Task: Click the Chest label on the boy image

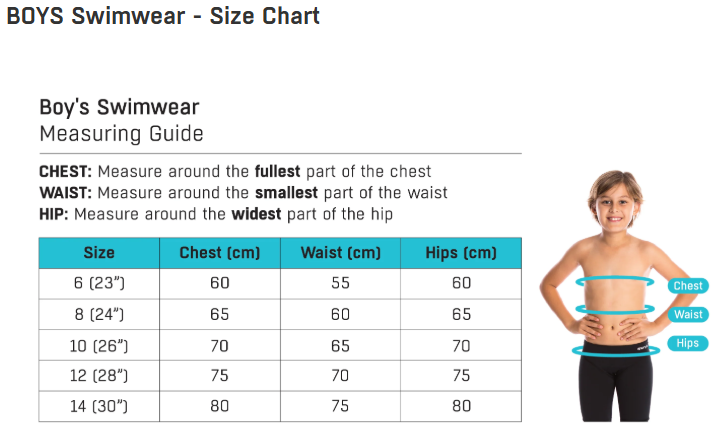Action: pos(688,286)
